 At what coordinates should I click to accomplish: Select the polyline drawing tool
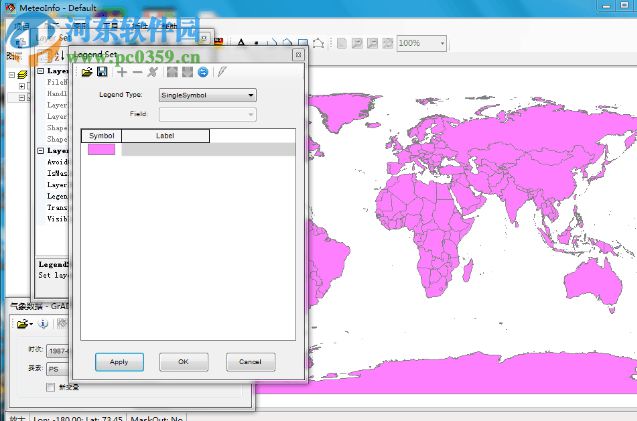272,43
